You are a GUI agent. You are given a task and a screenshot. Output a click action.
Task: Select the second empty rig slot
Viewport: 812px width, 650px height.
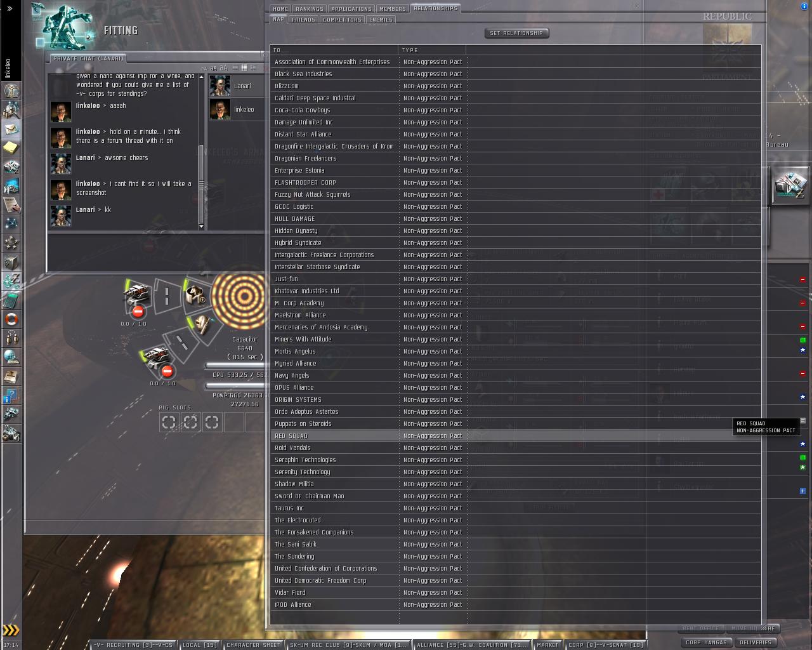(190, 421)
